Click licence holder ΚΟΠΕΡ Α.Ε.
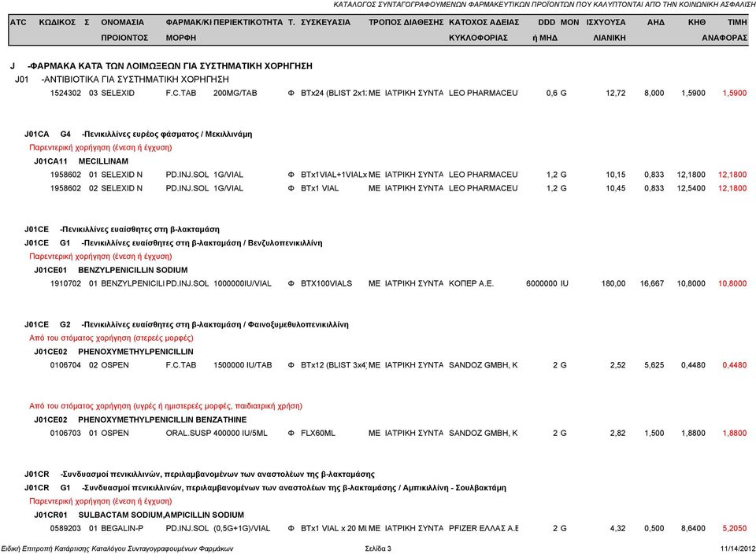This screenshot has height=554, width=756. click(x=471, y=284)
